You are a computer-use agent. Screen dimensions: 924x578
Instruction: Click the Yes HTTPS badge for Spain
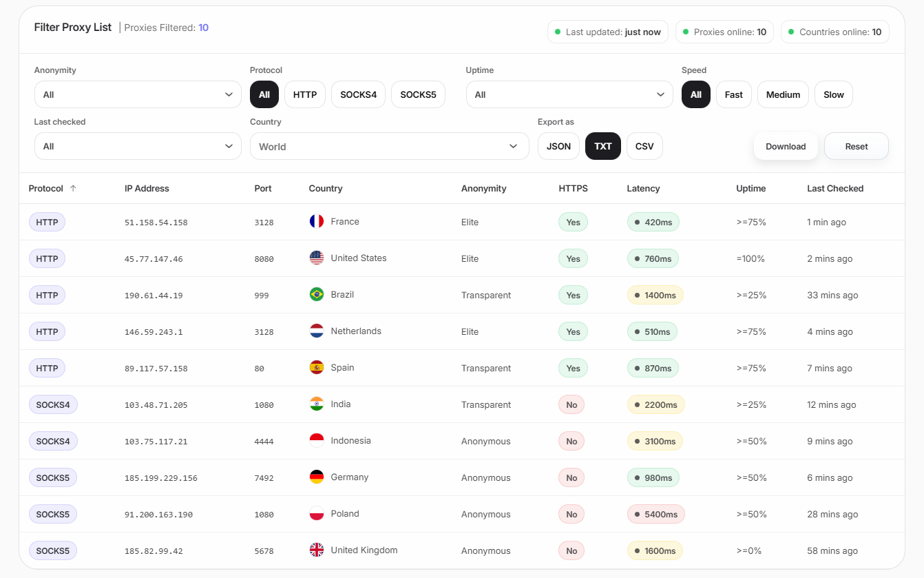point(573,368)
